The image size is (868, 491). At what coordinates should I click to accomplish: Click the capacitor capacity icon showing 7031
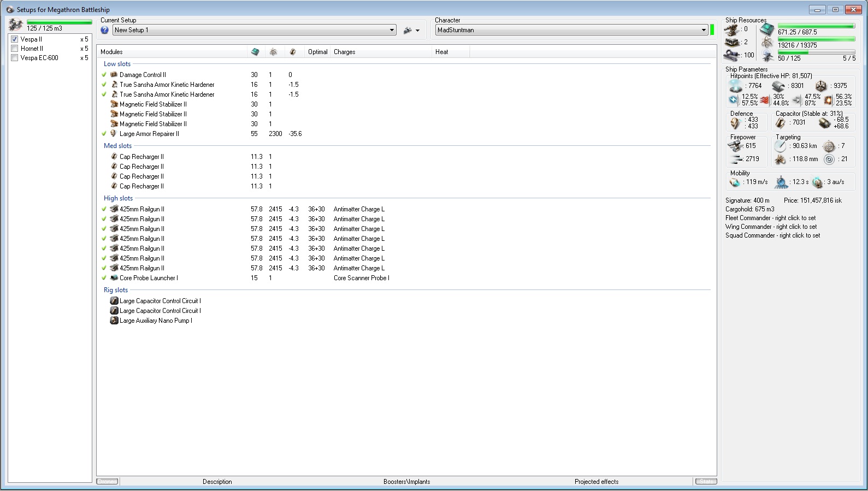pos(781,123)
